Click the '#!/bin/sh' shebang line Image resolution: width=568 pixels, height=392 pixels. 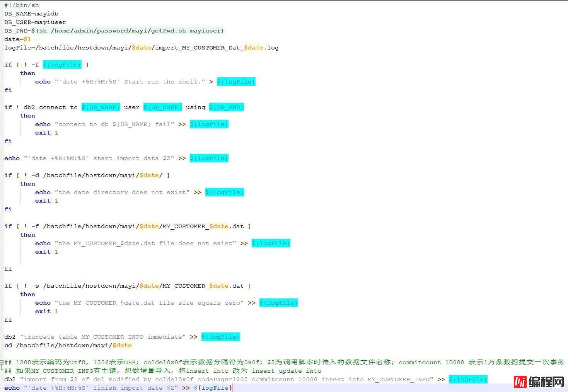click(22, 5)
